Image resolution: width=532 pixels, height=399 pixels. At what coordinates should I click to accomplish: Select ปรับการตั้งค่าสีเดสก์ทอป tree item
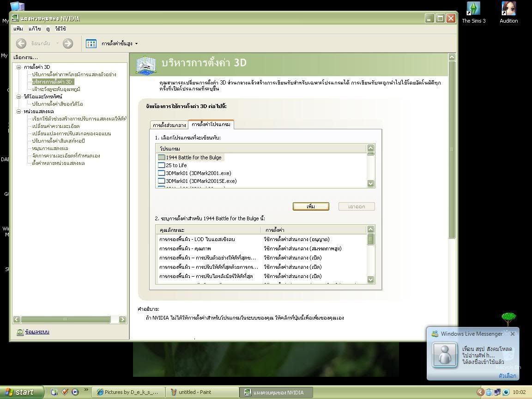58,141
